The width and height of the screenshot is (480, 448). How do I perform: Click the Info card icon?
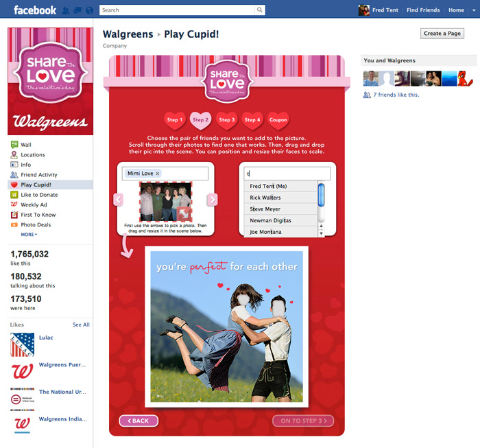14,165
